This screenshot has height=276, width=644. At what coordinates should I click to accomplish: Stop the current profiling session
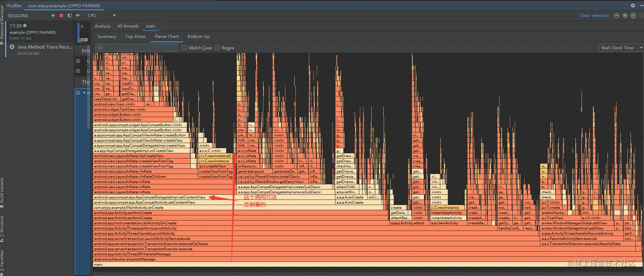(61, 15)
